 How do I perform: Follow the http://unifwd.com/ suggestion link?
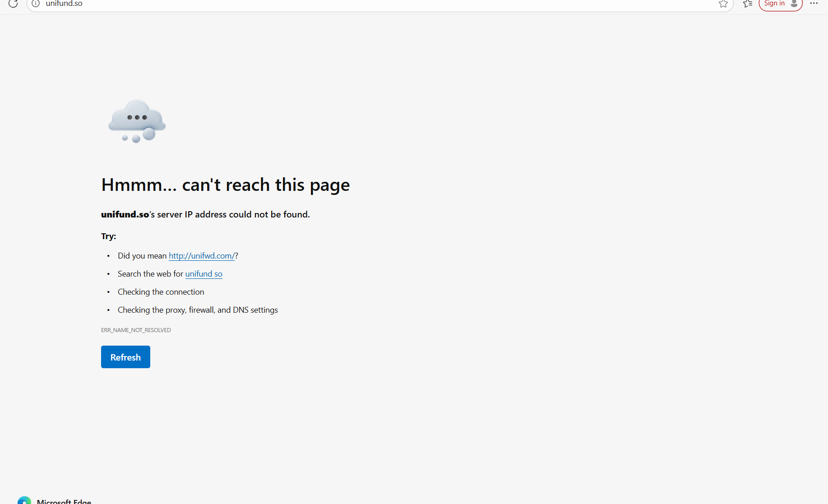tap(202, 256)
